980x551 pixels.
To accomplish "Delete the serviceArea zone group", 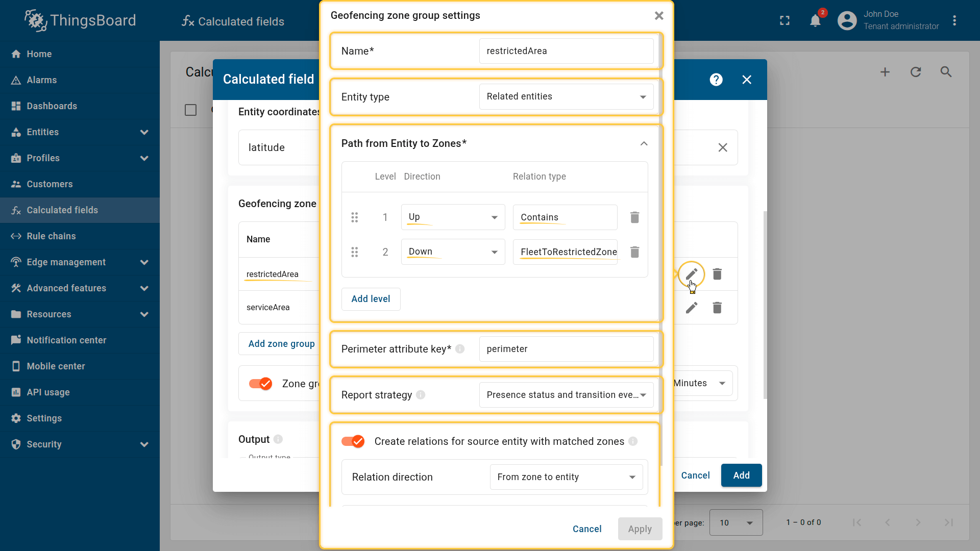I will [717, 308].
